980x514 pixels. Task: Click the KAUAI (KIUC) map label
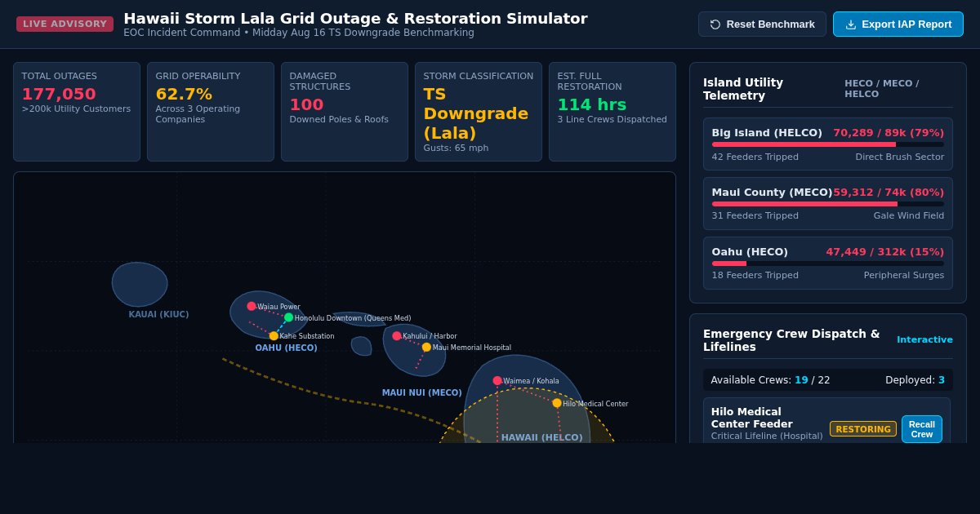click(x=158, y=315)
